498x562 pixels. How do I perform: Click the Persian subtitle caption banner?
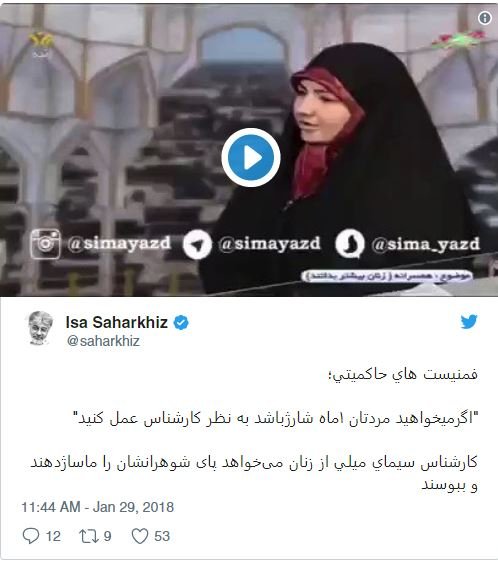[x=387, y=276]
